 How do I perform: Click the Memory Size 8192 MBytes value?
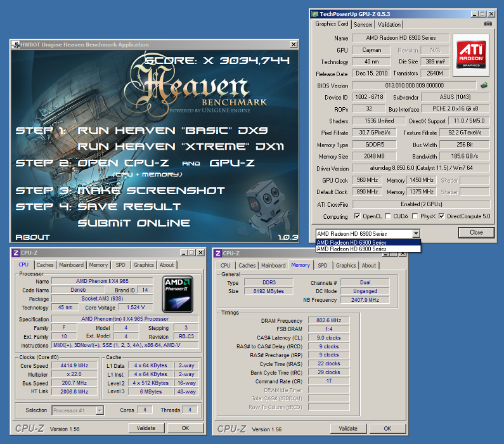(x=268, y=291)
